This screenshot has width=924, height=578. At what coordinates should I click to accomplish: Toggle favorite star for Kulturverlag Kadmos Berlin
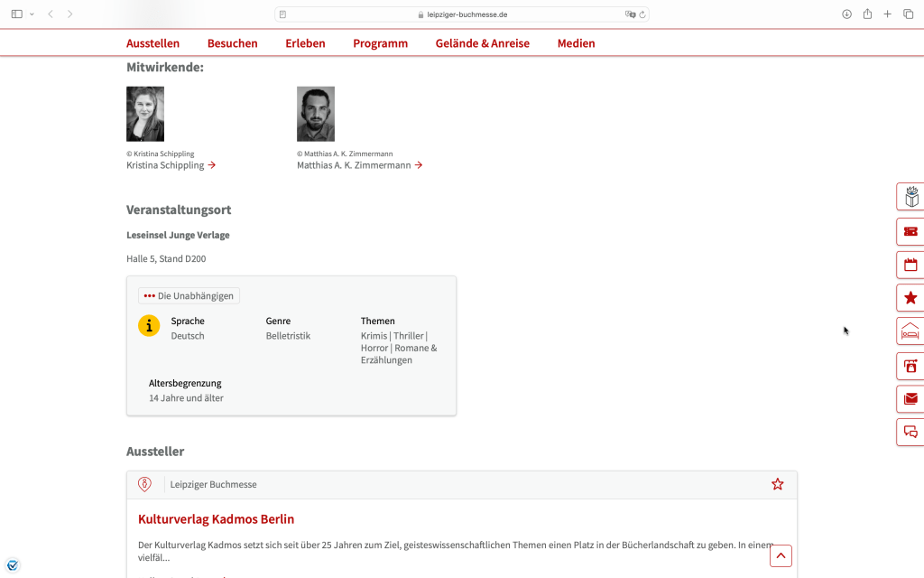pyautogui.click(x=777, y=484)
